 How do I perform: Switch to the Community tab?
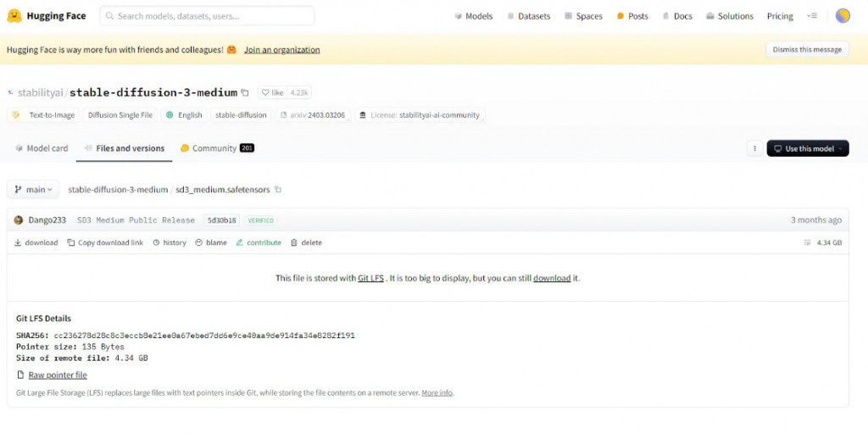(217, 148)
